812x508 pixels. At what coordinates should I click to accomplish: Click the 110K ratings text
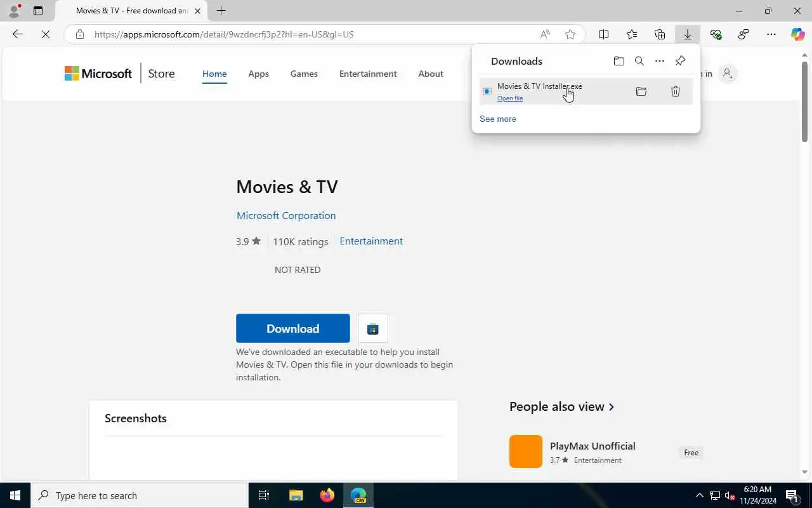[x=301, y=241]
